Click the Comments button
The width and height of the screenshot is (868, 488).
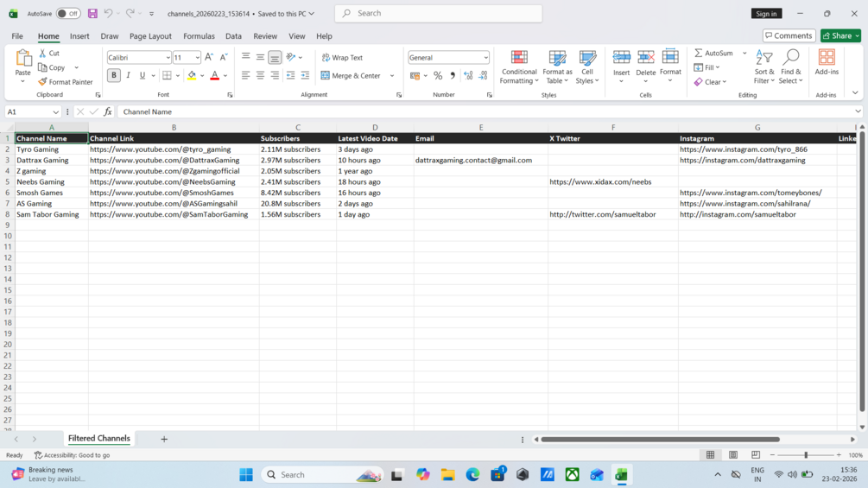coord(789,35)
